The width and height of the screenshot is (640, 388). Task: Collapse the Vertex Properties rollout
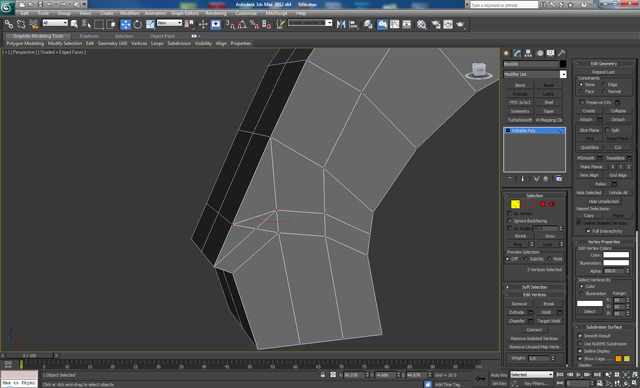(x=604, y=242)
